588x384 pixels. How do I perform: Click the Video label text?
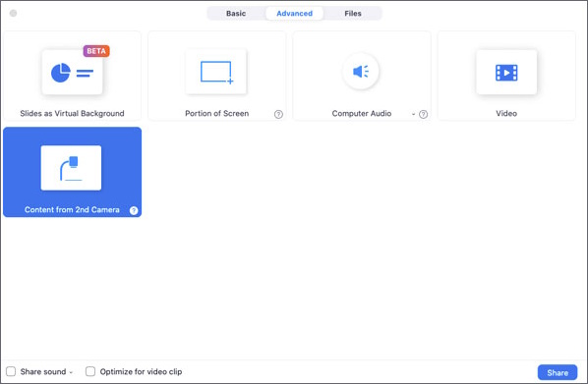click(x=506, y=114)
